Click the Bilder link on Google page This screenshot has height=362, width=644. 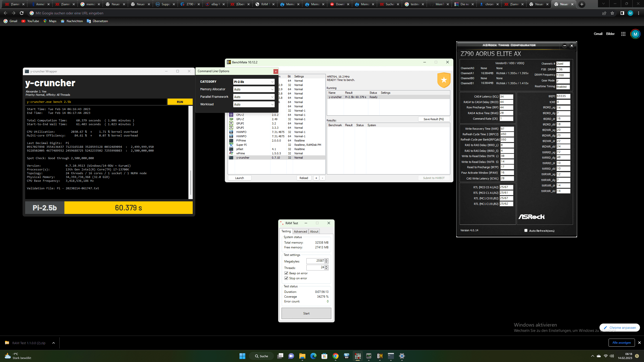pos(610,34)
